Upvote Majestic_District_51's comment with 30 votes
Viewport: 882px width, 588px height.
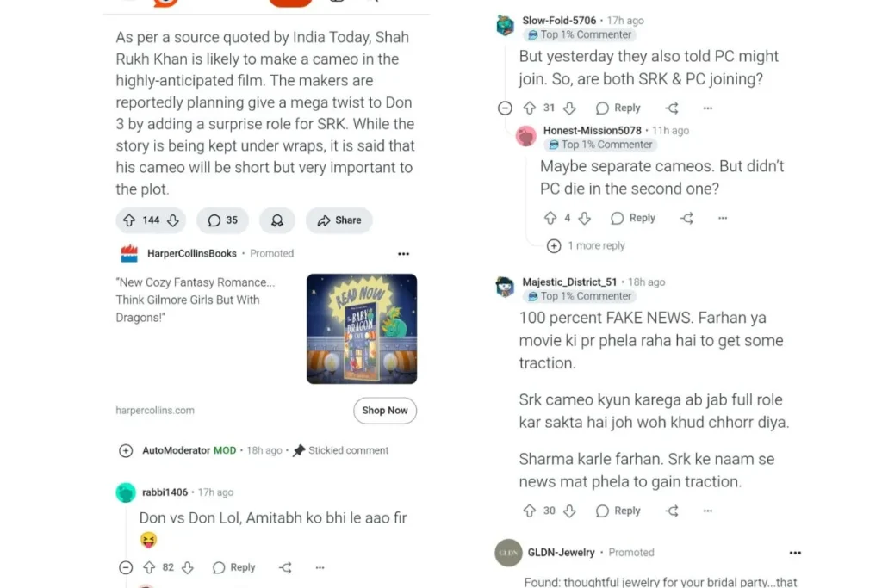click(x=530, y=511)
